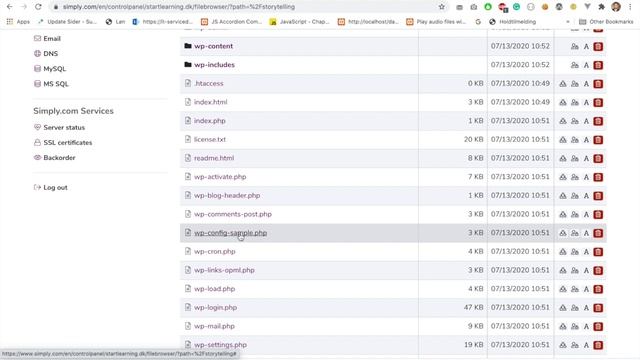Image resolution: width=640 pixels, height=360 pixels.
Task: Click the triangle action icon in readme.html row
Action: tap(563, 158)
